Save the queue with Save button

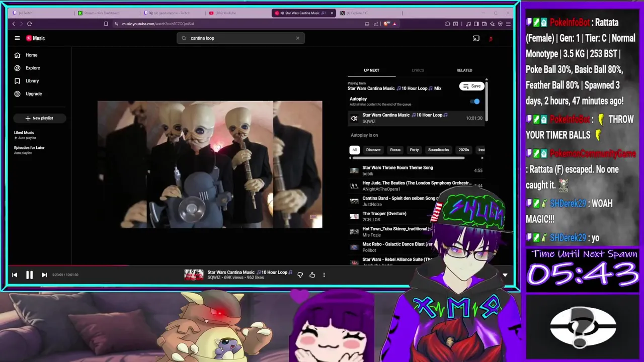[472, 86]
